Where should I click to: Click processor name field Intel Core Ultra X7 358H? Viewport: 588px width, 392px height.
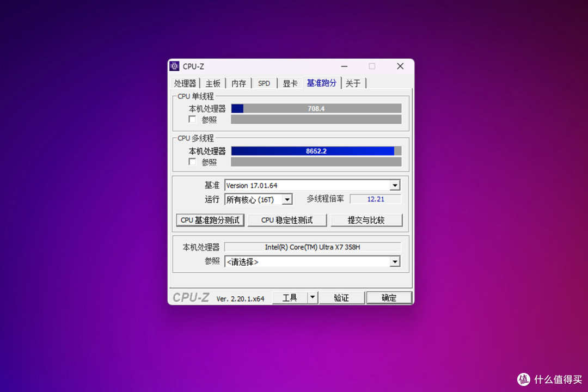coord(313,247)
